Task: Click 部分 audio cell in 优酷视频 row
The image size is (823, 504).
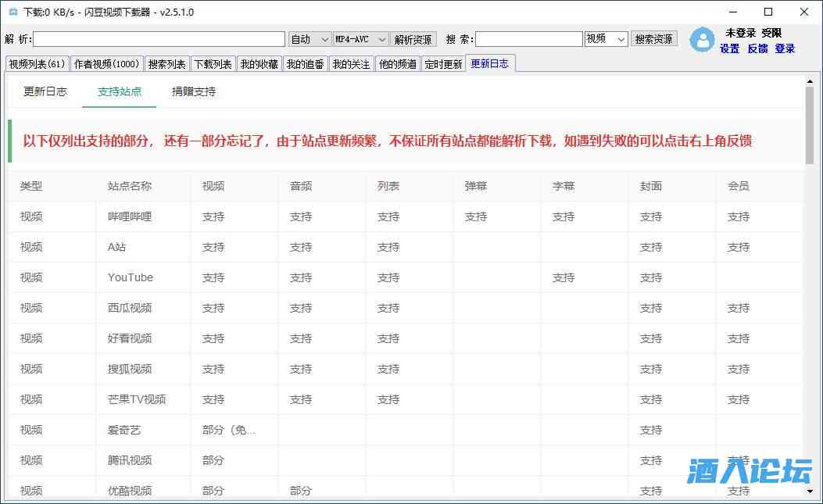Action: click(301, 491)
